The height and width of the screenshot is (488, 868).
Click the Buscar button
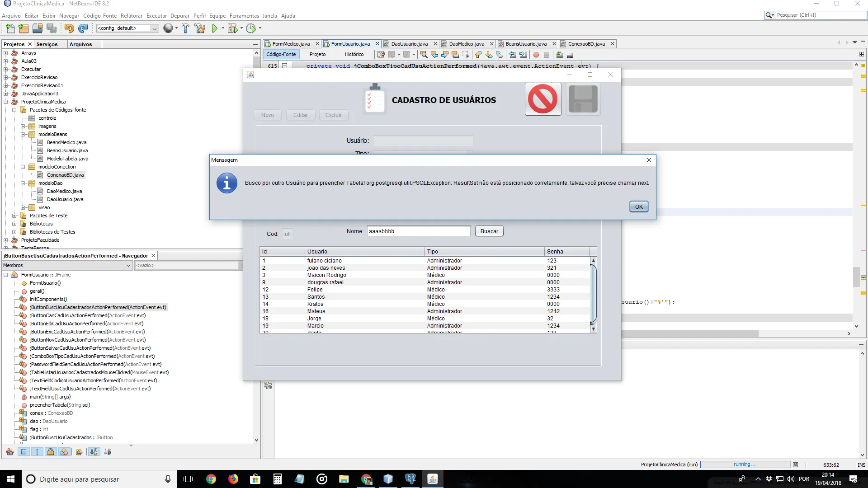(489, 231)
